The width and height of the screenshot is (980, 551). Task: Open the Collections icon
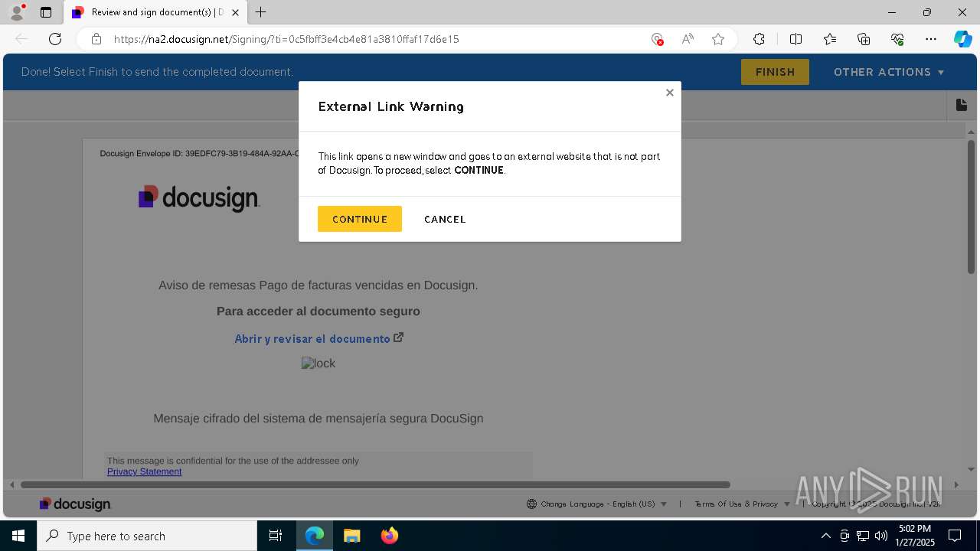pos(864,39)
